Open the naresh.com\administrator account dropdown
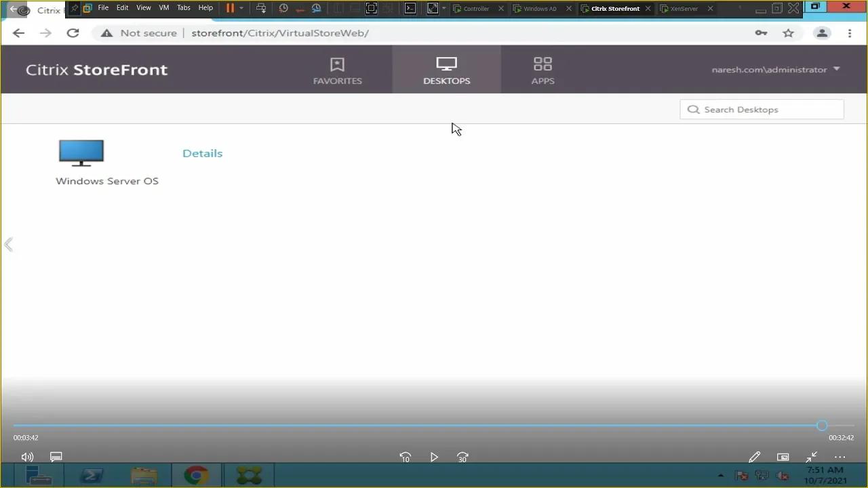This screenshot has height=488, width=868. (x=775, y=69)
